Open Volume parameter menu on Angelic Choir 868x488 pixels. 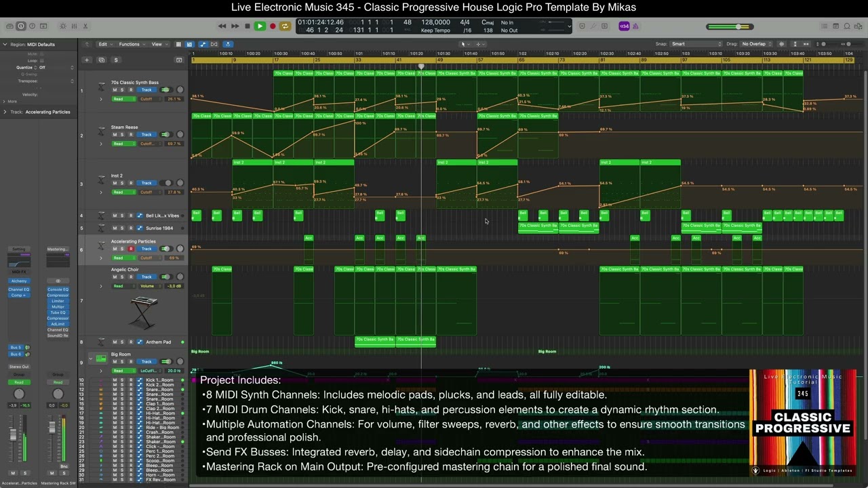[x=150, y=286]
